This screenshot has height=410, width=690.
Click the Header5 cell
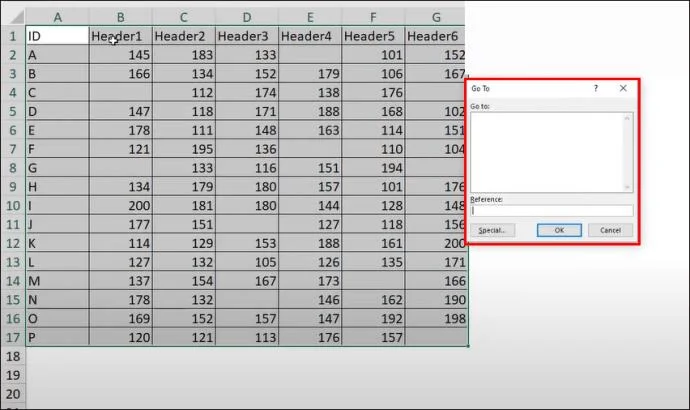click(x=373, y=36)
